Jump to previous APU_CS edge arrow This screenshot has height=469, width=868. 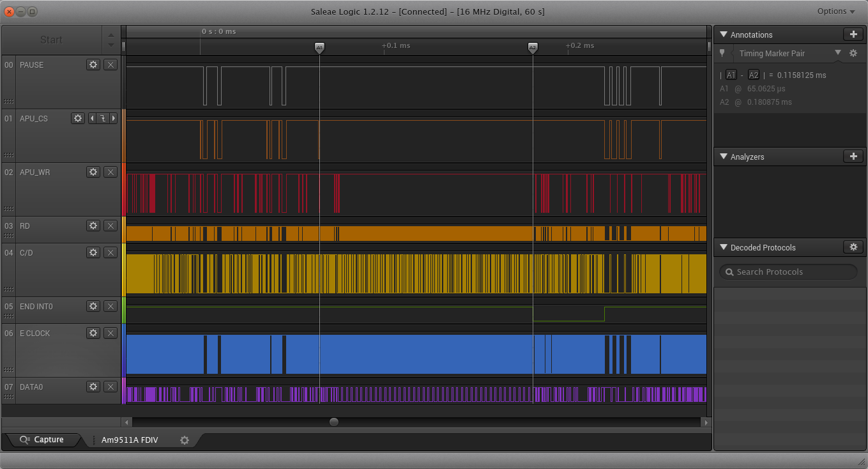(x=93, y=118)
